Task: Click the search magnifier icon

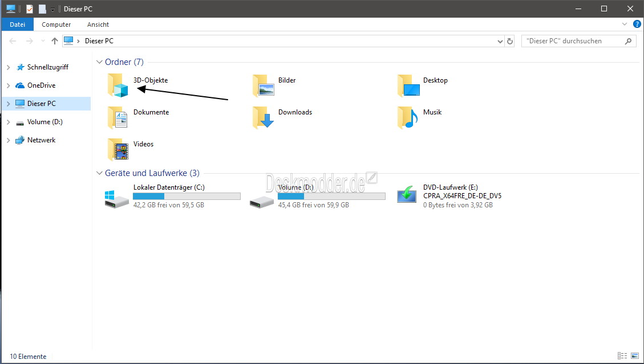Action: pyautogui.click(x=628, y=41)
